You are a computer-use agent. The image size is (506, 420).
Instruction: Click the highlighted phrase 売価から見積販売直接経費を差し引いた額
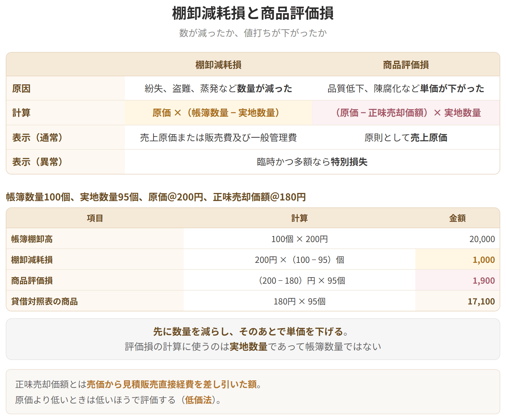[x=172, y=384]
